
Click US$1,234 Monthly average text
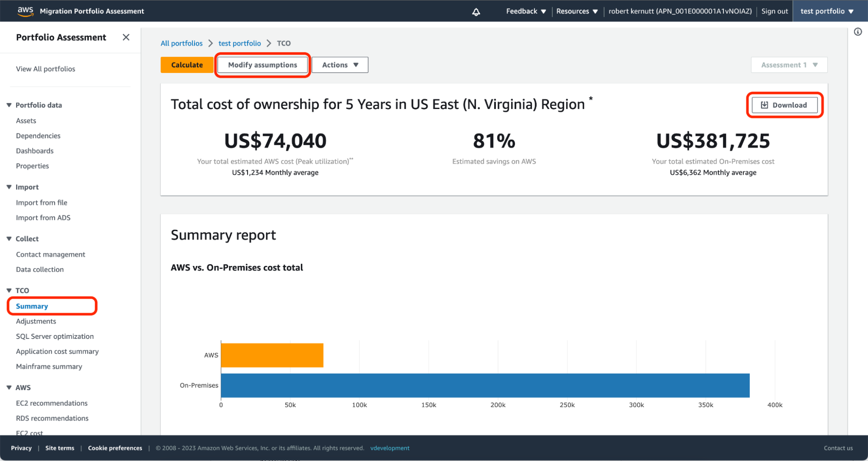[x=275, y=173]
